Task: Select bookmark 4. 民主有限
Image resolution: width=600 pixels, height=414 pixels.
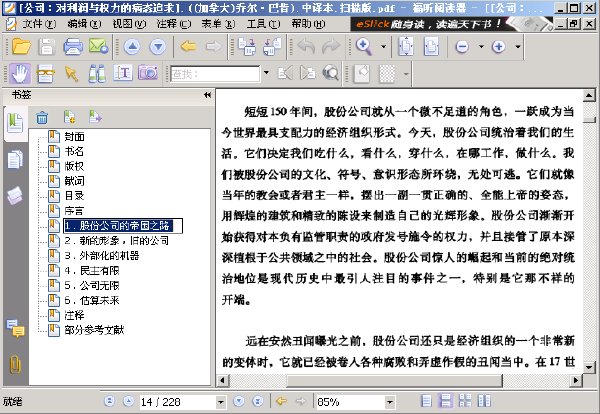Action: click(x=92, y=270)
